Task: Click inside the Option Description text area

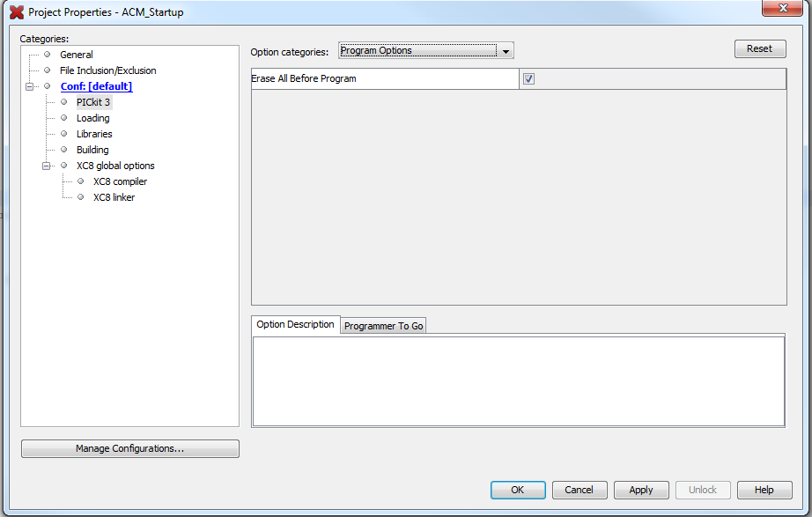Action: coord(518,380)
